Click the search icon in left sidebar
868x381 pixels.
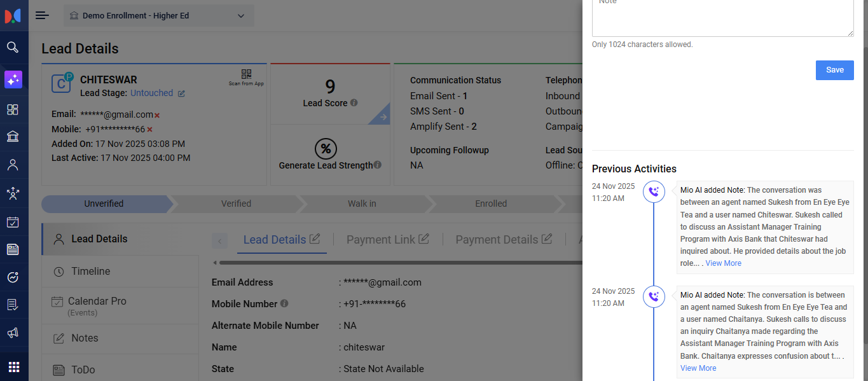pyautogui.click(x=13, y=47)
